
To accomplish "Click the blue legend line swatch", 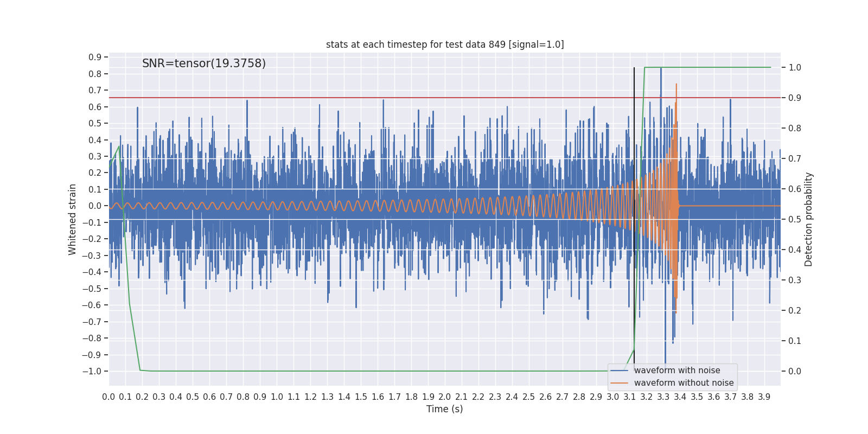I will point(620,371).
